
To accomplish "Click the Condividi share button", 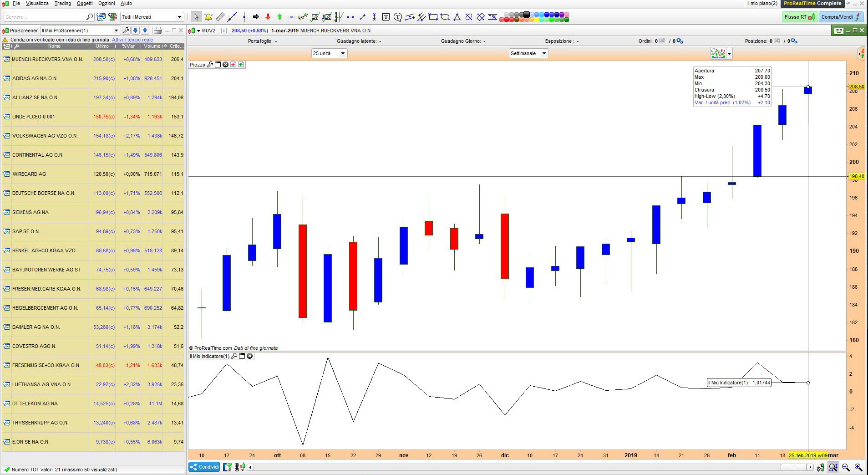I will point(204,467).
